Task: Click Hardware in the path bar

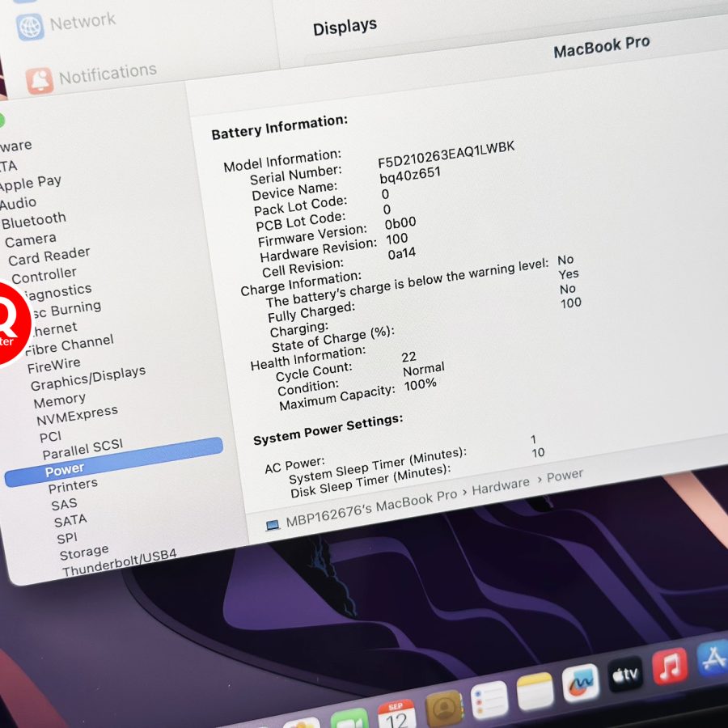Action: click(501, 485)
